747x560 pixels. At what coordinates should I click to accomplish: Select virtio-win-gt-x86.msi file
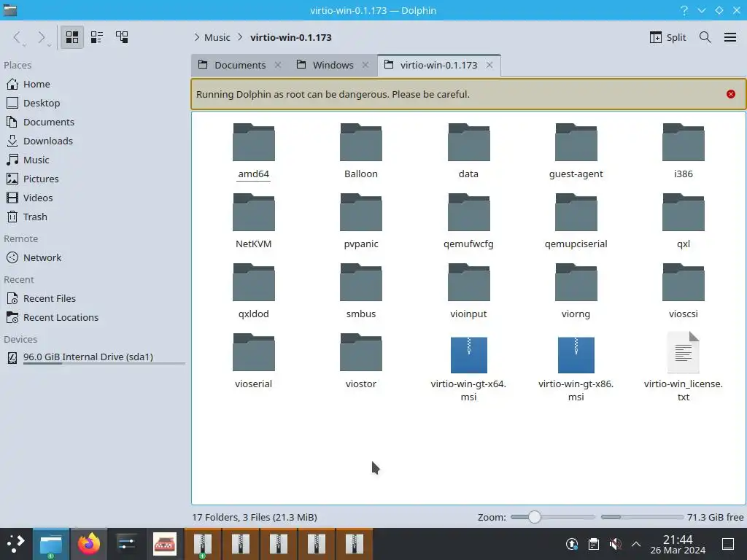point(576,367)
